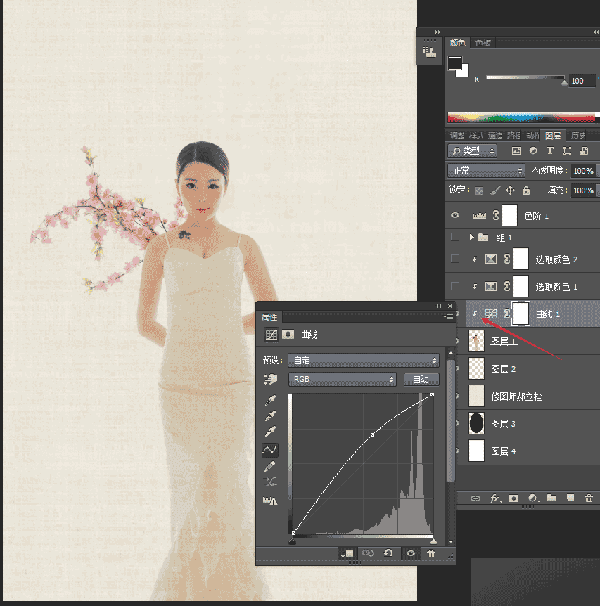Expand the Group 1 folder triangle
The image size is (600, 606).
[x=471, y=237]
